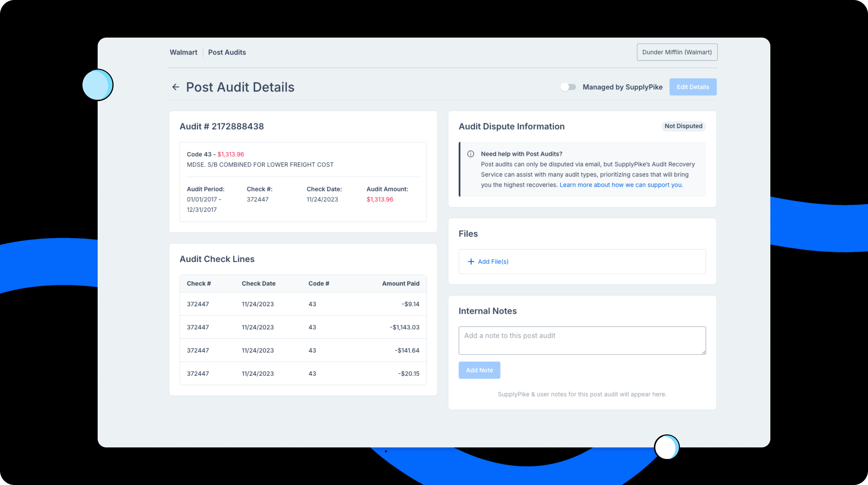
Task: Focus the internal note text field
Action: pos(582,340)
